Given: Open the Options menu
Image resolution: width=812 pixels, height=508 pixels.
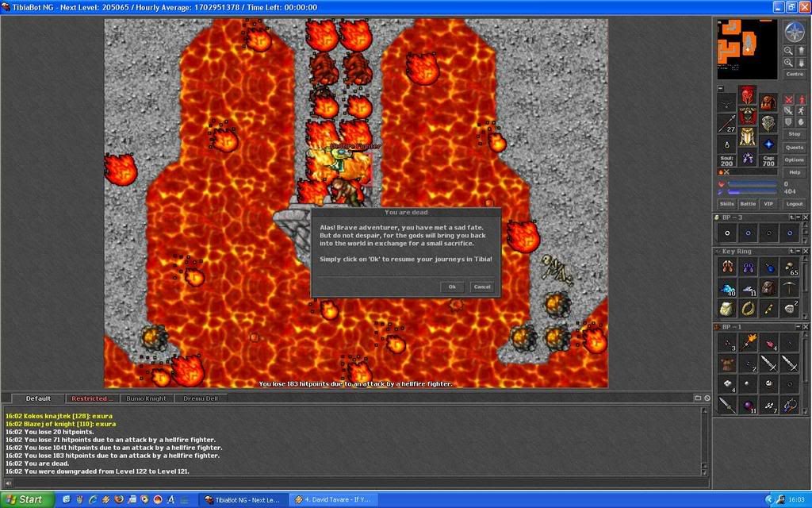Looking at the screenshot, I should coord(795,160).
